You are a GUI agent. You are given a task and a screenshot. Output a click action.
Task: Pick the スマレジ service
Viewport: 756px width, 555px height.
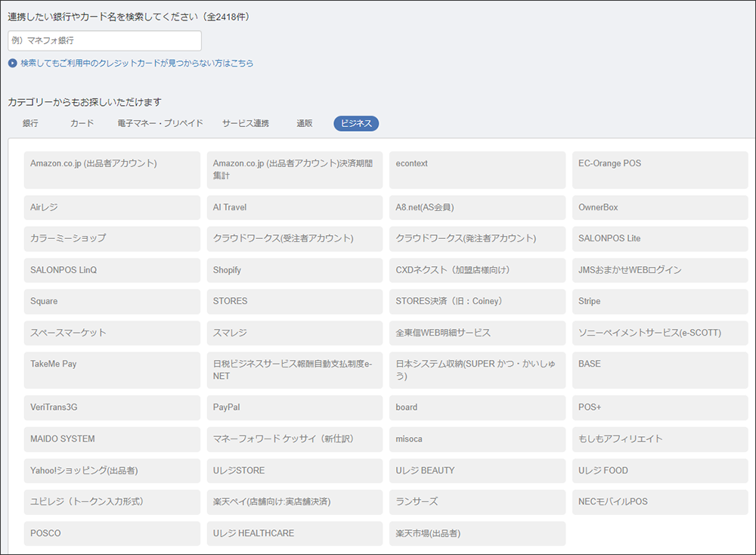(x=295, y=333)
